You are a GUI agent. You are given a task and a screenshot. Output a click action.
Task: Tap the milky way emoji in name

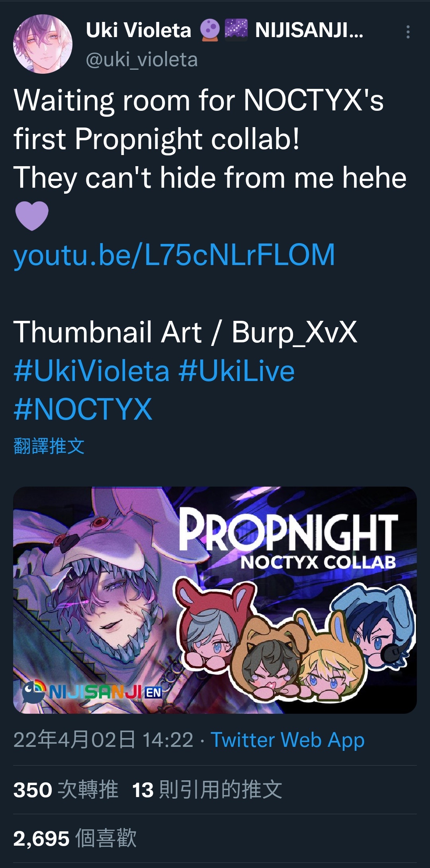click(236, 30)
